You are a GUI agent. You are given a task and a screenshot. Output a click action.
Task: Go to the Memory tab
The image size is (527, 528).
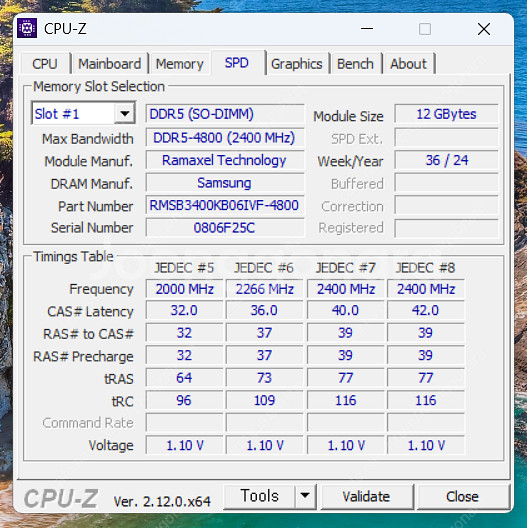(179, 64)
